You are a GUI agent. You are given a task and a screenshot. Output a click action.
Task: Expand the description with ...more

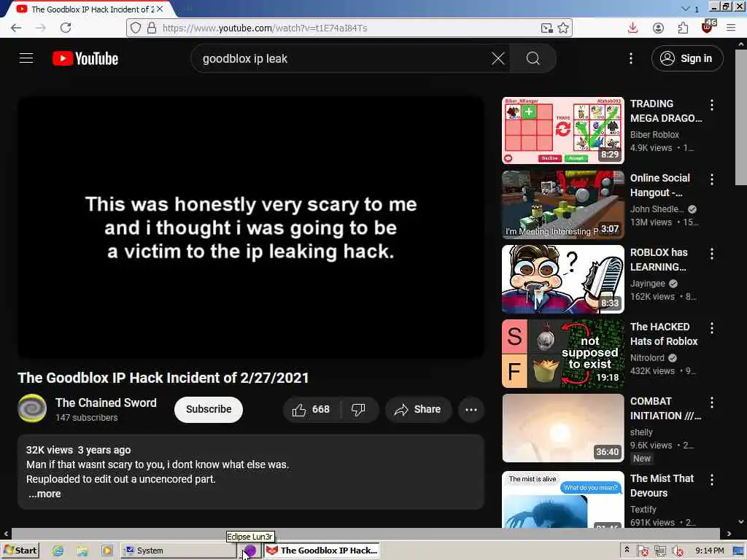coord(44,494)
